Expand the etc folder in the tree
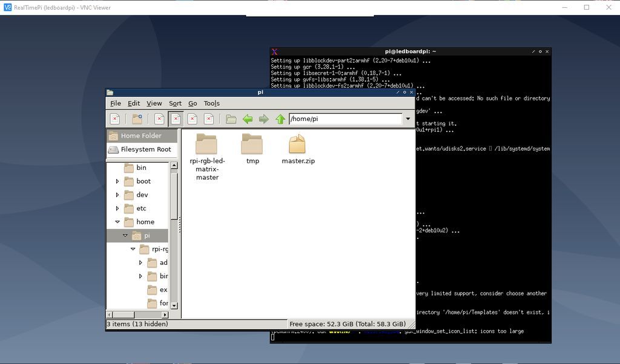This screenshot has width=620, height=364. (117, 209)
